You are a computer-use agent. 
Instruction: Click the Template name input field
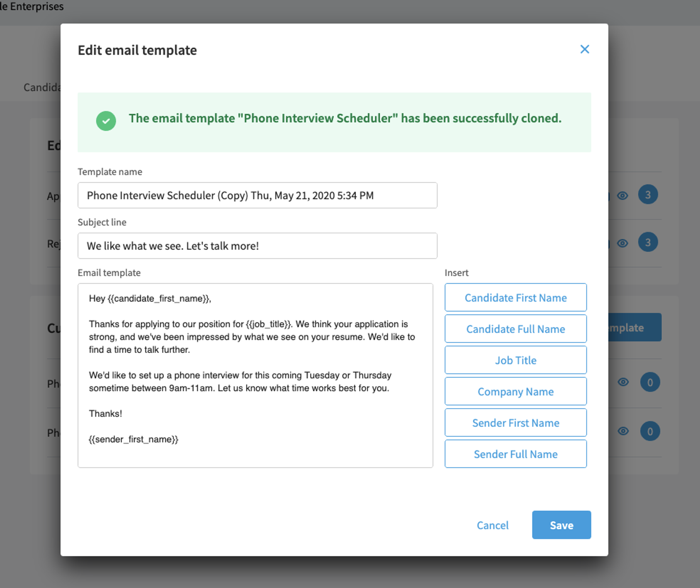tap(257, 195)
